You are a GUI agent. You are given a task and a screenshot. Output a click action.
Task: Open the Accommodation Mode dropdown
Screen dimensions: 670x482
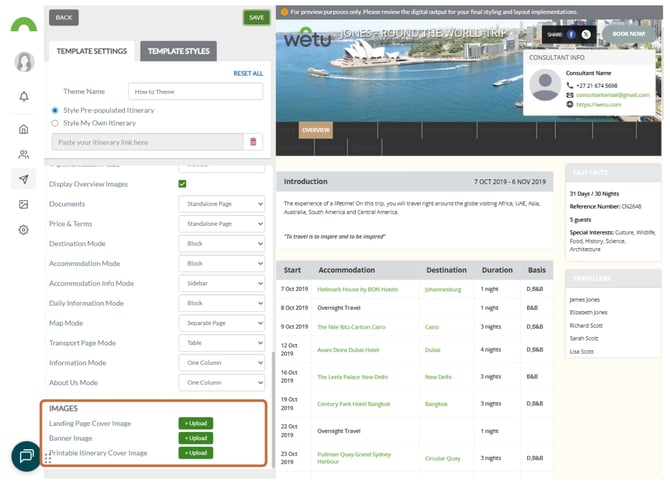(221, 264)
